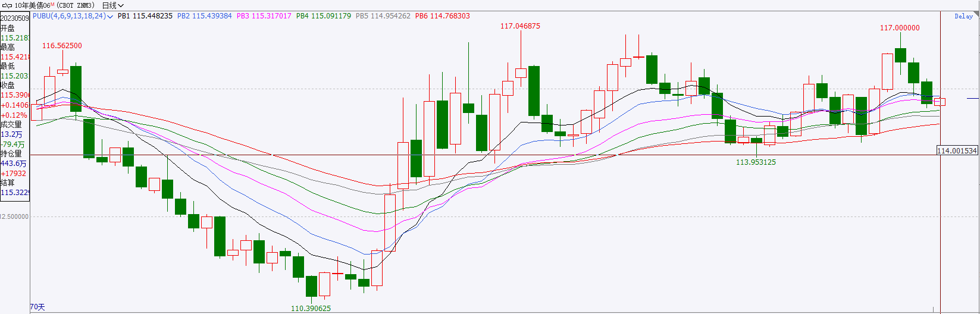Click the 110.390625 low price label

click(x=311, y=309)
